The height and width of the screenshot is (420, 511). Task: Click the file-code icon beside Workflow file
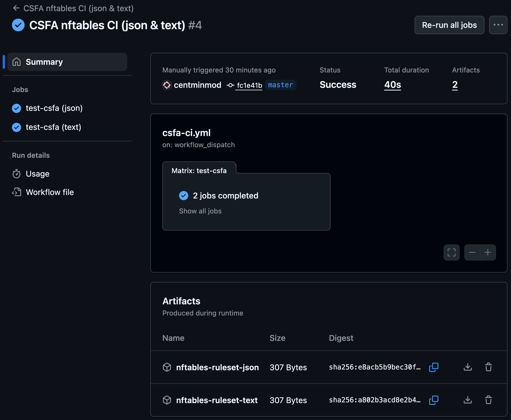pyautogui.click(x=17, y=192)
